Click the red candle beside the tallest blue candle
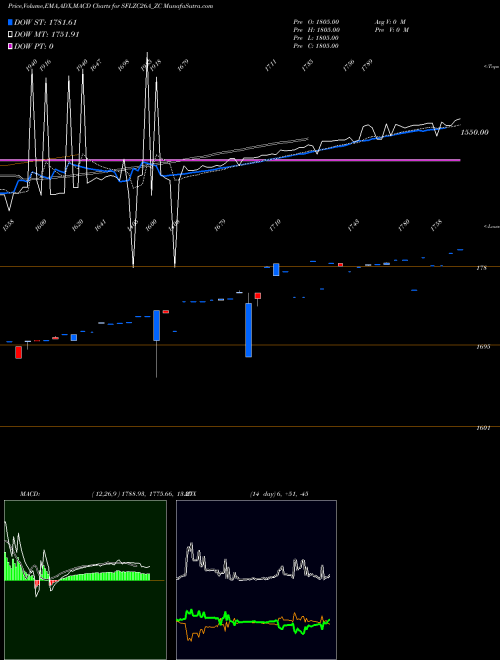This screenshot has height=660, width=500. point(258,296)
